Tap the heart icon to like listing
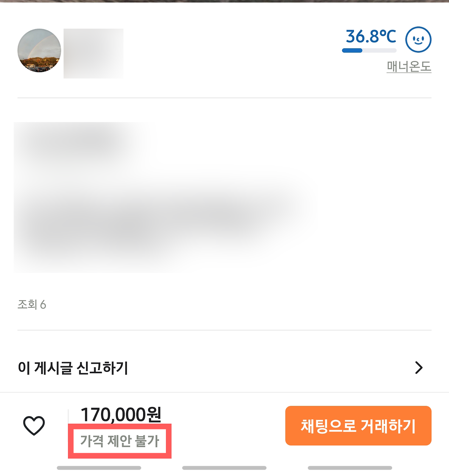The width and height of the screenshot is (449, 476). tap(34, 426)
